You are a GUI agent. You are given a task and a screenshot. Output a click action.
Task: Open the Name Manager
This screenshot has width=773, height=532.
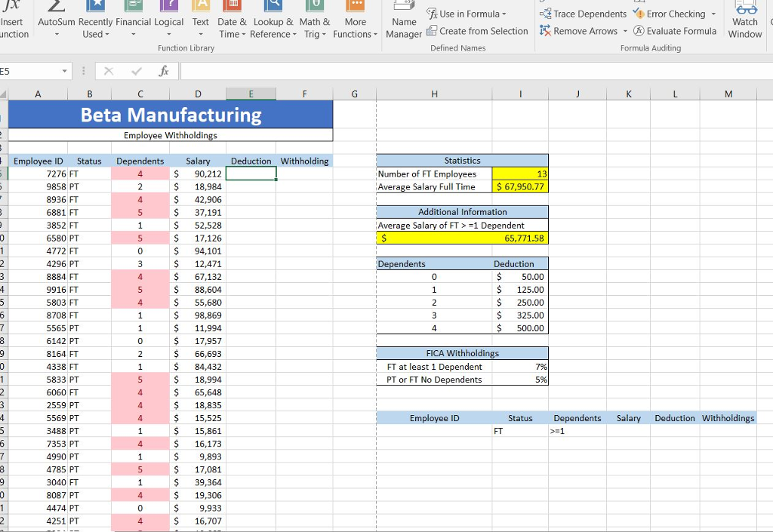coord(404,20)
